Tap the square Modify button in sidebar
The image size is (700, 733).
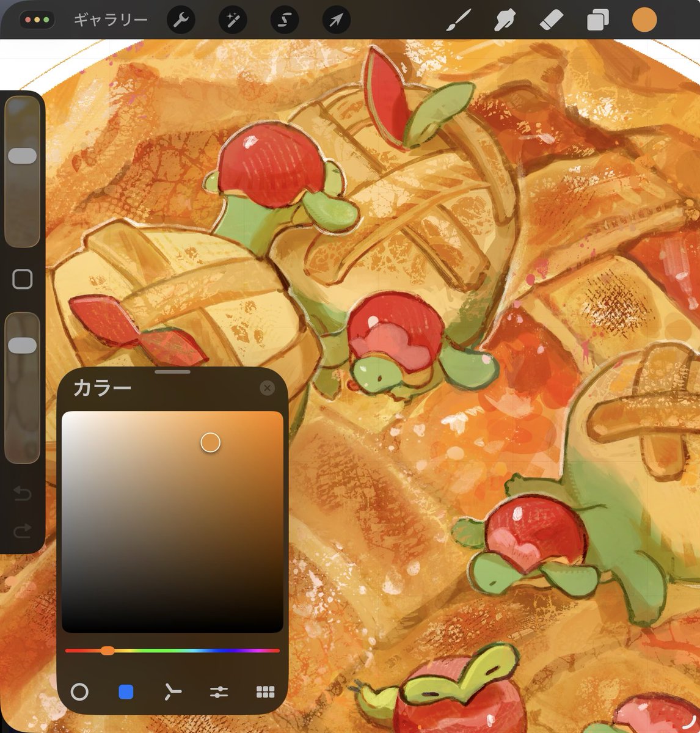click(x=23, y=279)
